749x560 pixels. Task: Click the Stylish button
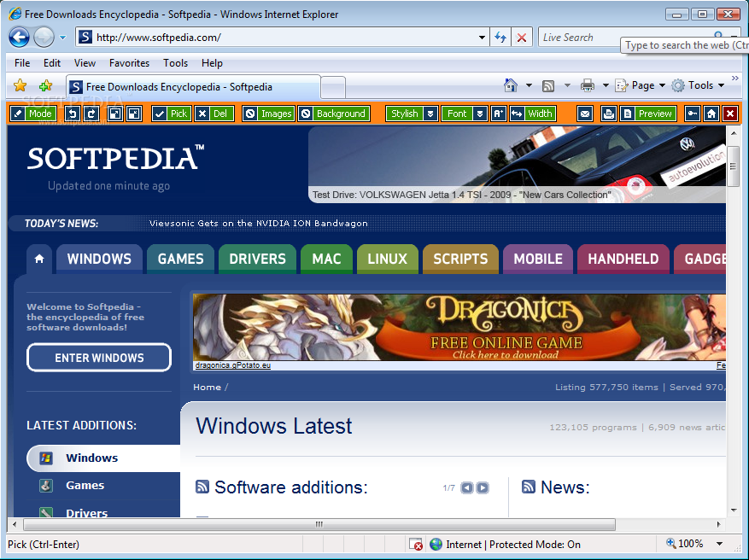pos(404,114)
